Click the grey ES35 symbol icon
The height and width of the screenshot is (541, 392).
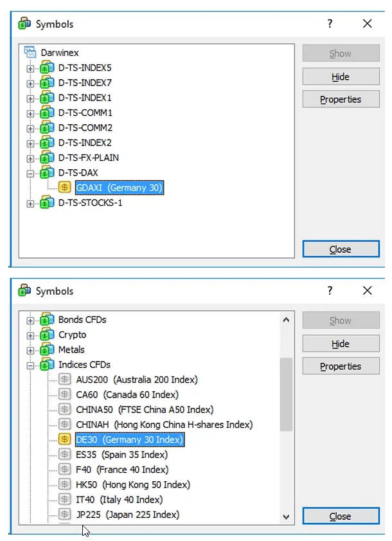[x=64, y=454]
